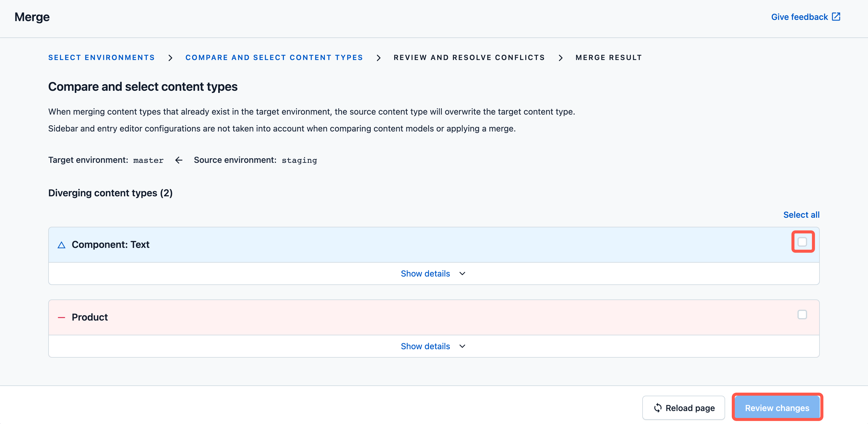Click the warning triangle beside Component: Text
Screen dimensions: 868x424
[62, 244]
